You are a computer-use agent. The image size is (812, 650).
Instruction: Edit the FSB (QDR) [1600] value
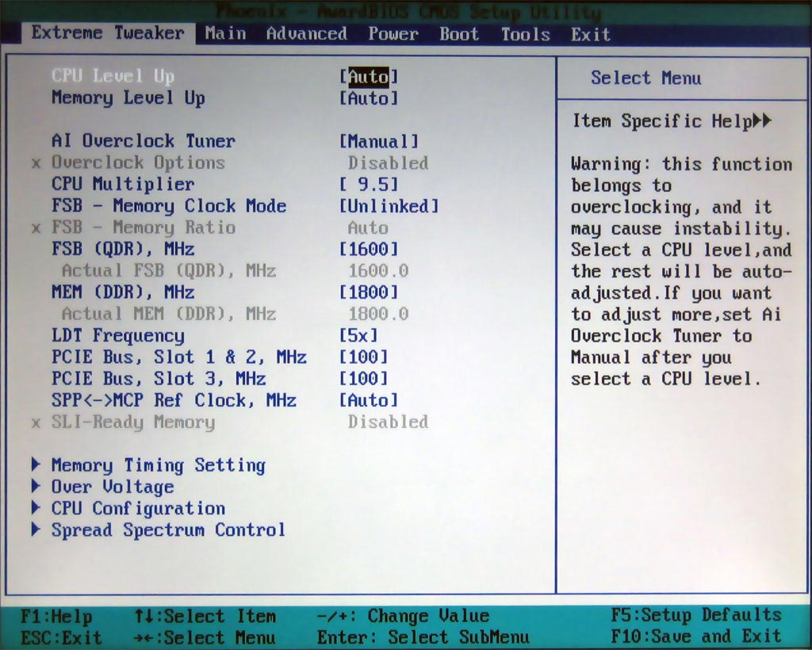[369, 249]
